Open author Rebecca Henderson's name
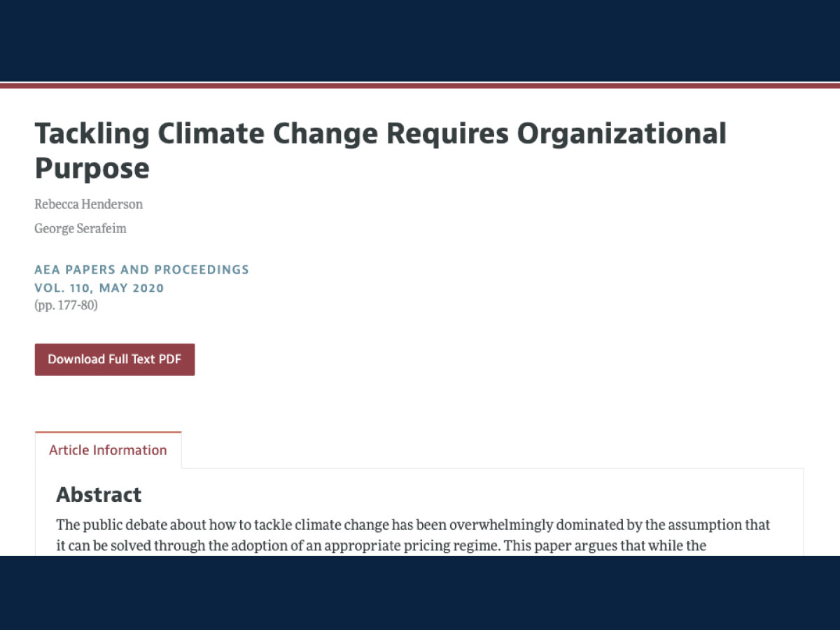The height and width of the screenshot is (630, 840). click(x=89, y=204)
